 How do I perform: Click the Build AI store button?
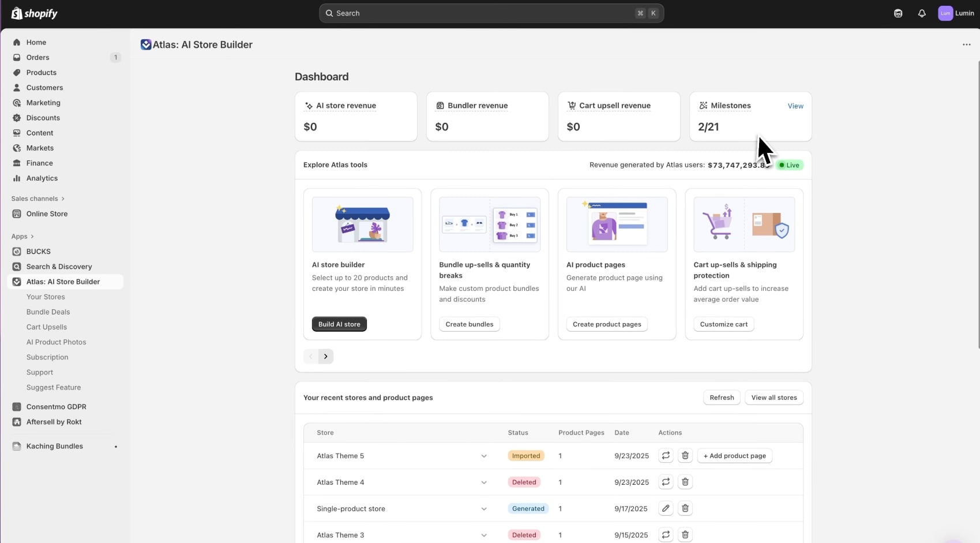pos(339,324)
